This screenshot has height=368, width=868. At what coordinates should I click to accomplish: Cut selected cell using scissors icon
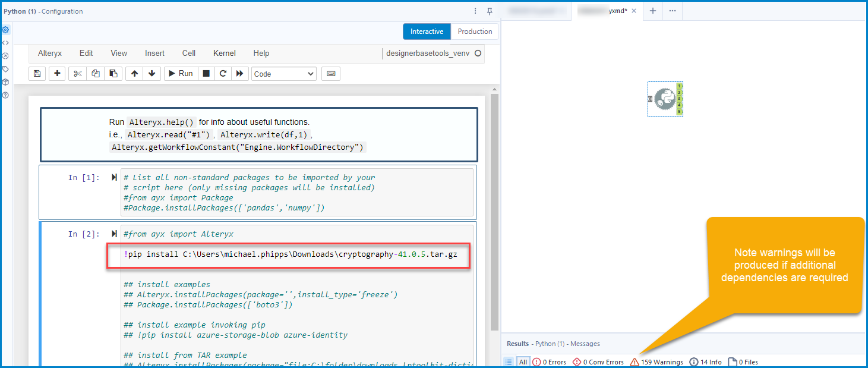click(x=77, y=74)
